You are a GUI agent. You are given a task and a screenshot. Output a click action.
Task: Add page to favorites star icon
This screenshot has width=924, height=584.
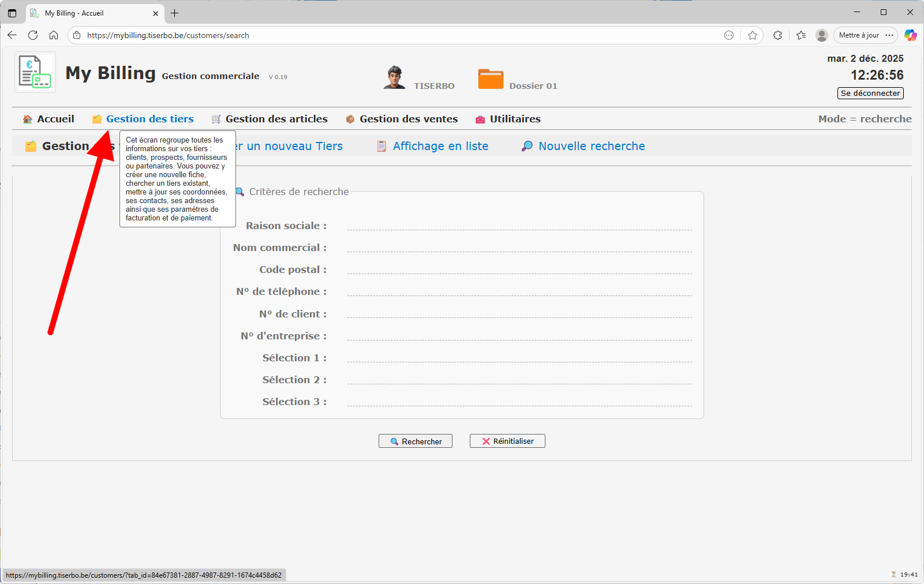(753, 35)
